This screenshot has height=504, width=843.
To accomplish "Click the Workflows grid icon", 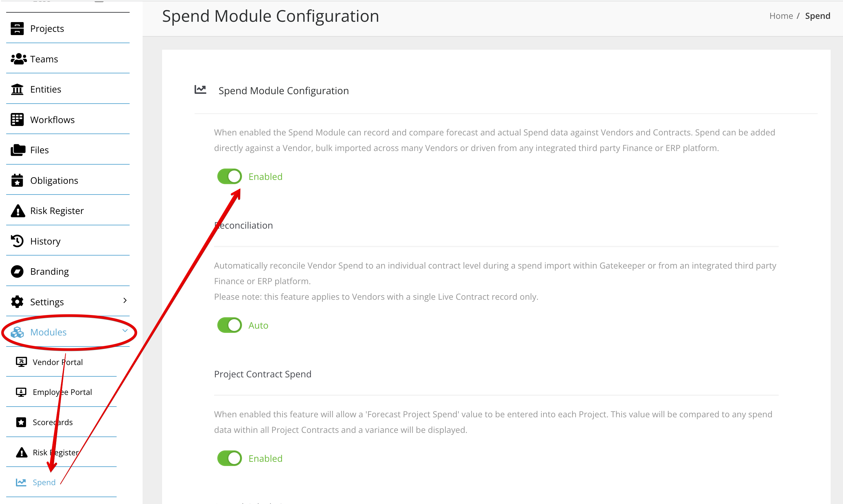I will (17, 120).
